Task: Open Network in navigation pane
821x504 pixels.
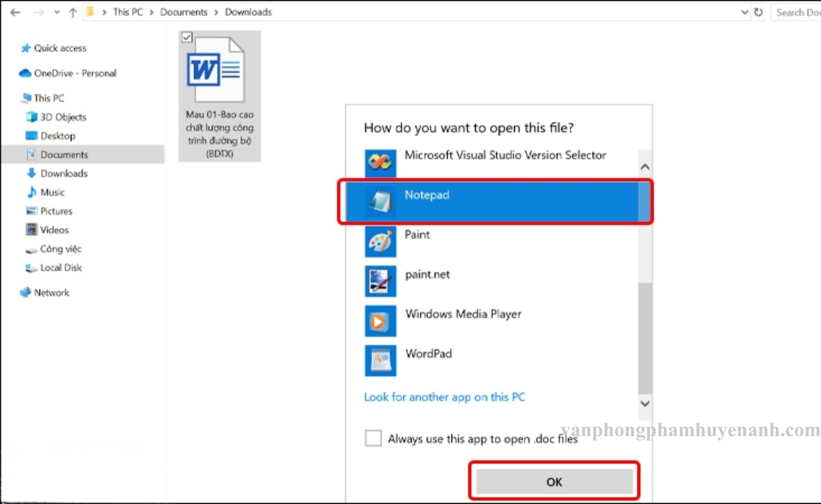Action: (x=52, y=293)
